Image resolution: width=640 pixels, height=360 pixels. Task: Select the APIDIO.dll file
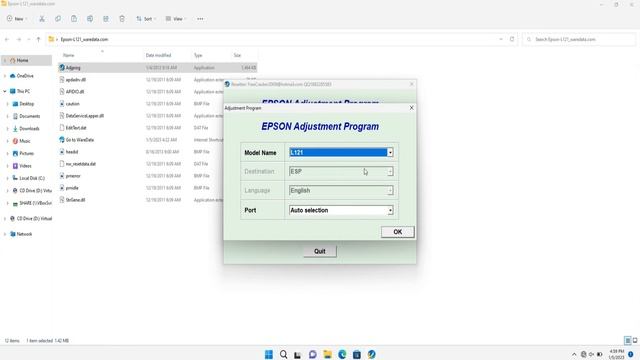[75, 92]
